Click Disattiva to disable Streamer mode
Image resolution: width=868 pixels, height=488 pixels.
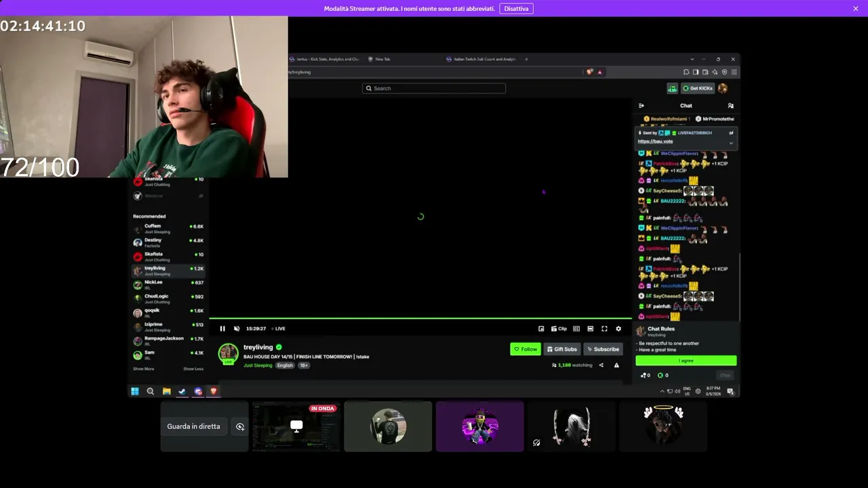point(517,8)
